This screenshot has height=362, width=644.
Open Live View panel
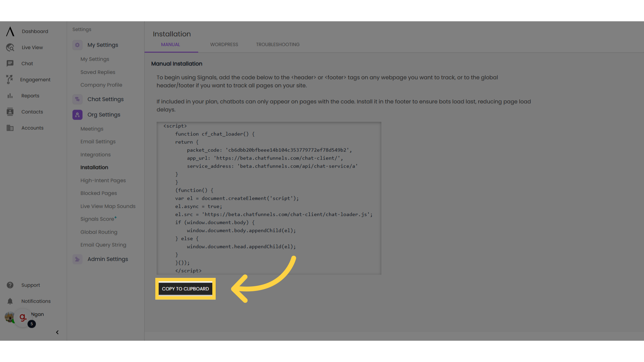click(32, 47)
